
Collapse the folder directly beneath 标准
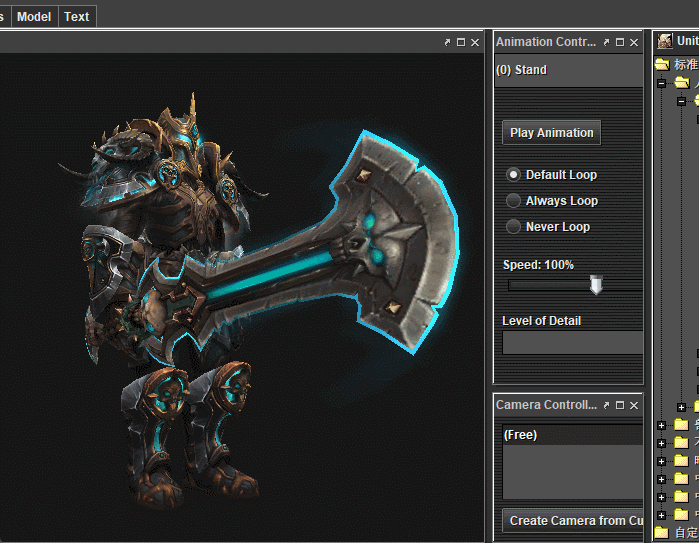click(x=662, y=83)
